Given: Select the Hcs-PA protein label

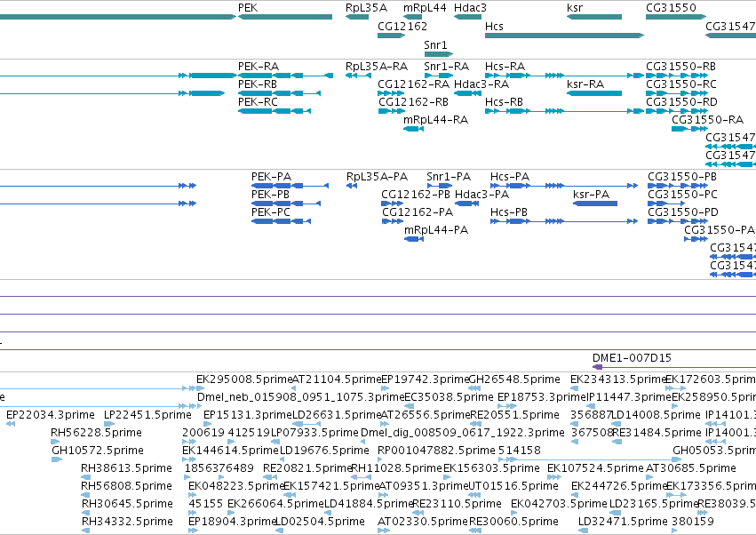Looking at the screenshot, I should [x=510, y=177].
